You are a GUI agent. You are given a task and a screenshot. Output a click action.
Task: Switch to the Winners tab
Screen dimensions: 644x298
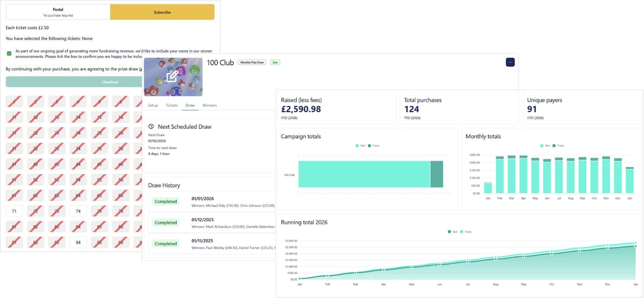click(209, 105)
